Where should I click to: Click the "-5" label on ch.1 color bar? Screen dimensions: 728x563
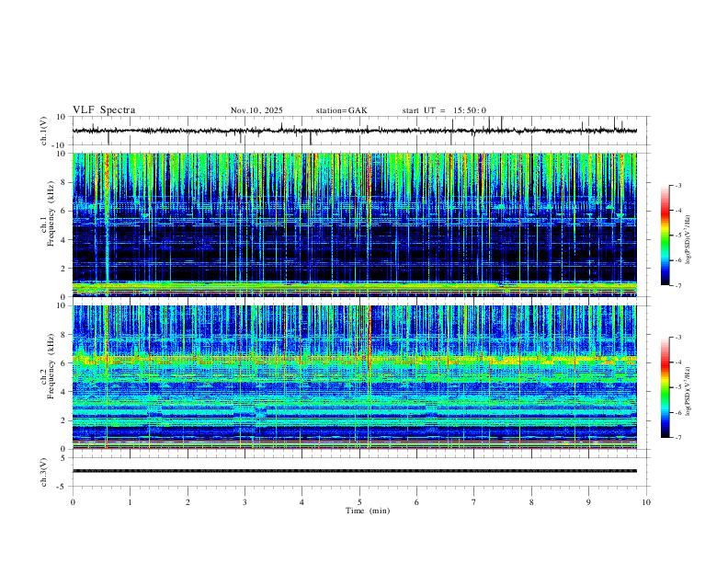click(x=678, y=236)
